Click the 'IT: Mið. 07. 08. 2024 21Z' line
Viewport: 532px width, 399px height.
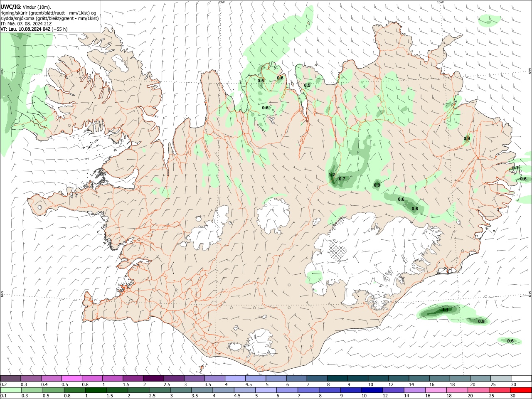pos(26,24)
